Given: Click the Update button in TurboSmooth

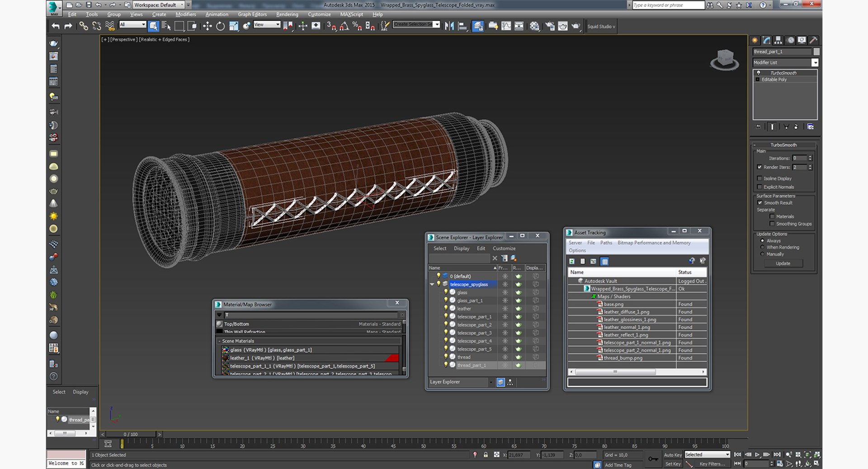Looking at the screenshot, I should (x=783, y=263).
